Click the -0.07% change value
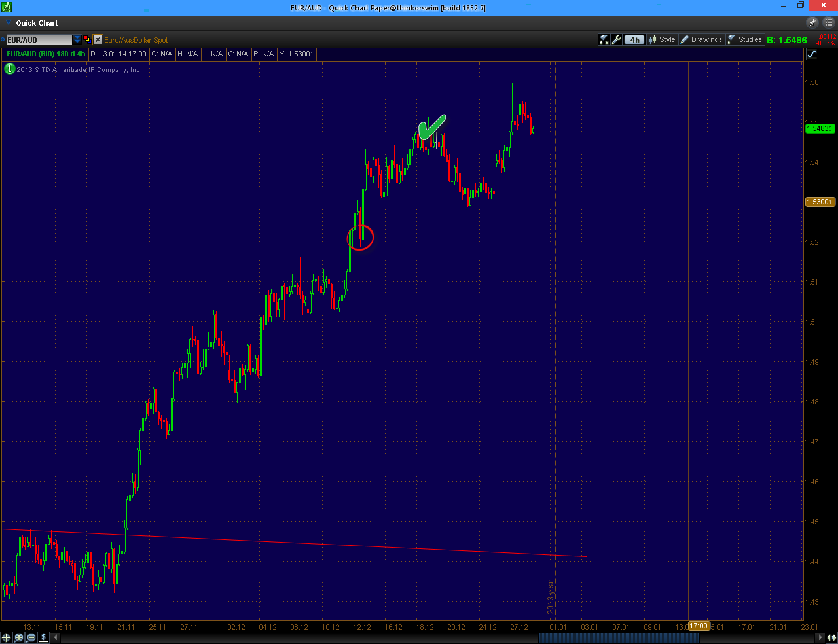 point(826,43)
